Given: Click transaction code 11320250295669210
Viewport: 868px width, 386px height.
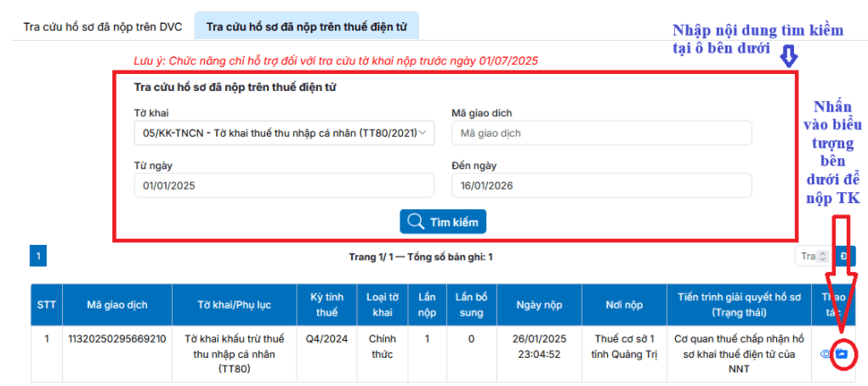Looking at the screenshot, I should [117, 338].
